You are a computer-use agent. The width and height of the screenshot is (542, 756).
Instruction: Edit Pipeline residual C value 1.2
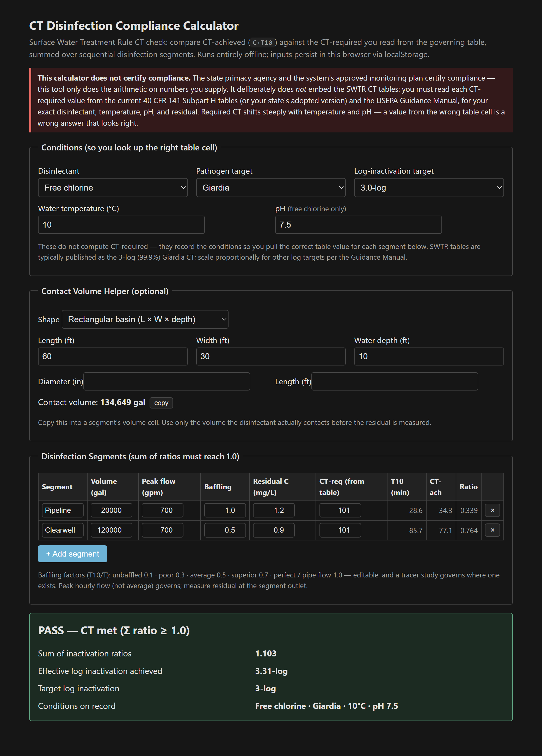[x=274, y=510]
